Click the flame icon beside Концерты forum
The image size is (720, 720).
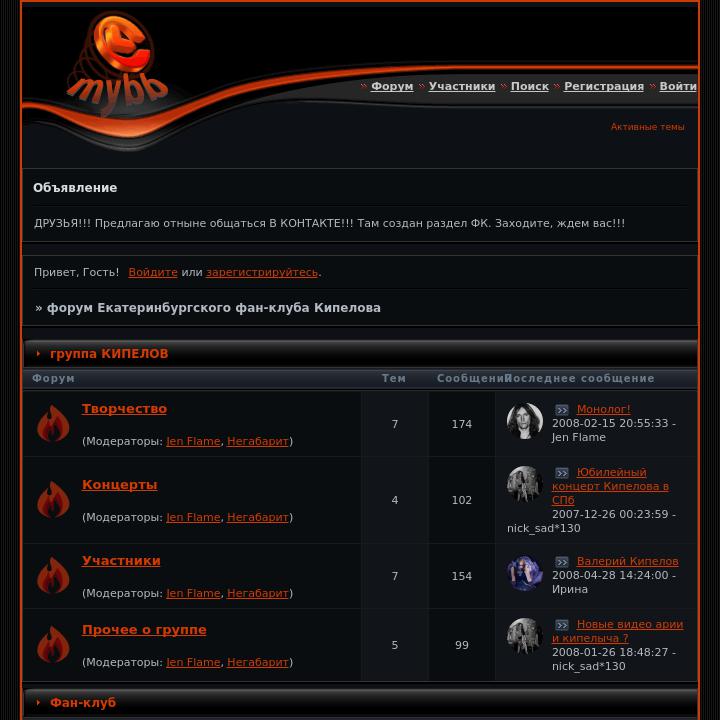pos(53,500)
